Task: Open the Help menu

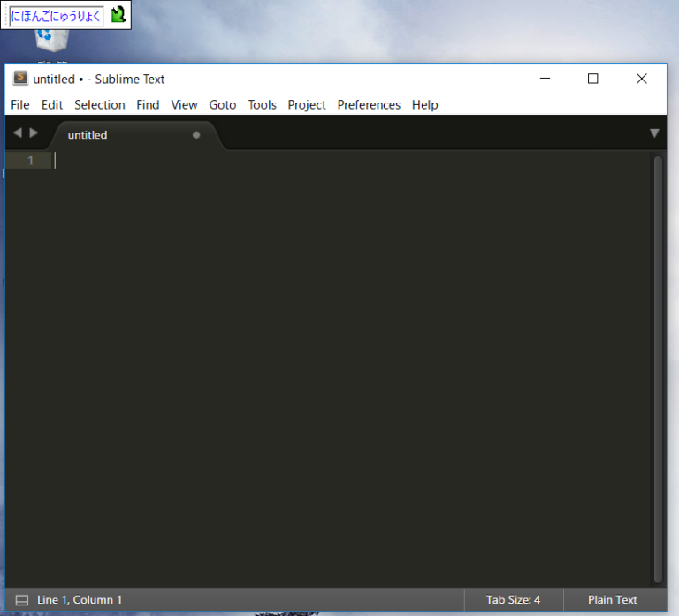Action: [x=424, y=105]
